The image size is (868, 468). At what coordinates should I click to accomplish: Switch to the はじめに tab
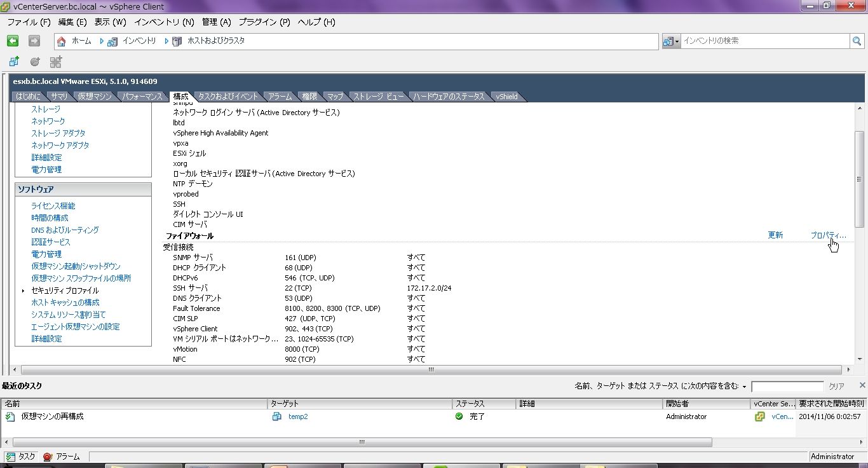point(29,97)
